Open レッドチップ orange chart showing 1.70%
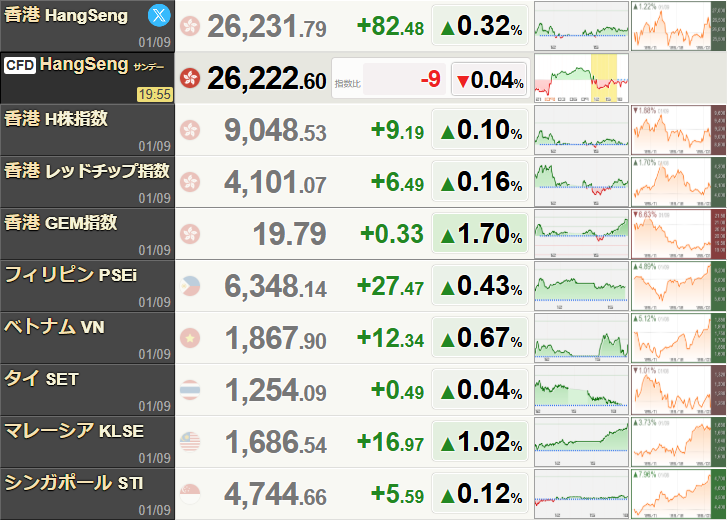727x520 pixels. 679,182
